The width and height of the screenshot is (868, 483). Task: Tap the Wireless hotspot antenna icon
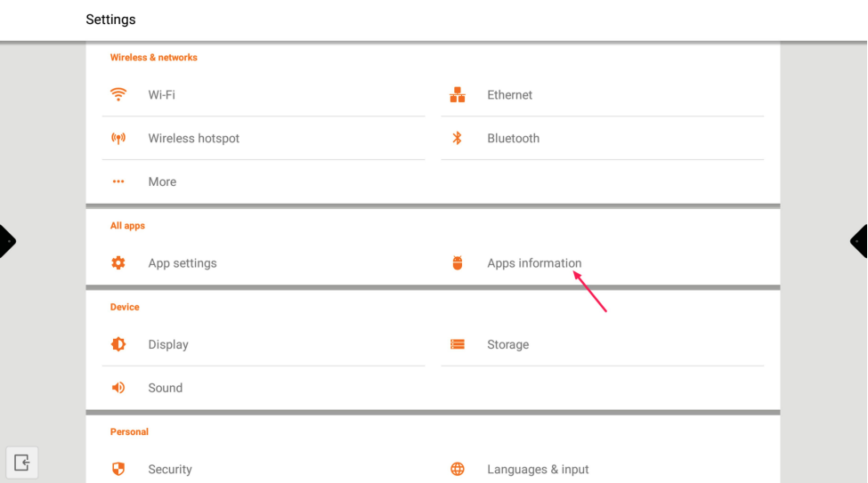pos(118,138)
